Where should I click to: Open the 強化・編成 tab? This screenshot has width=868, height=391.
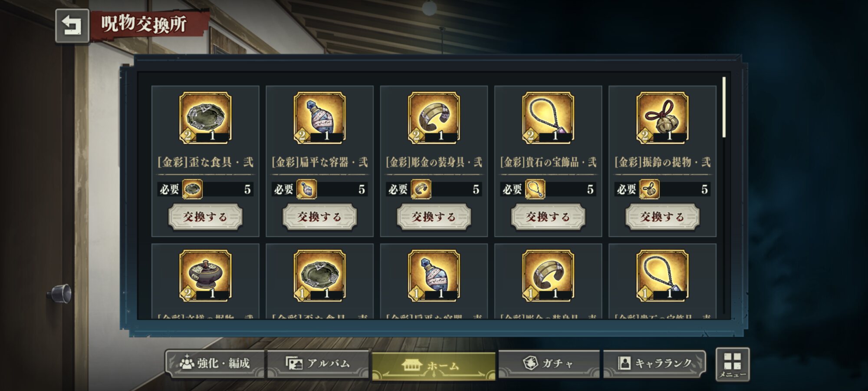pyautogui.click(x=215, y=364)
